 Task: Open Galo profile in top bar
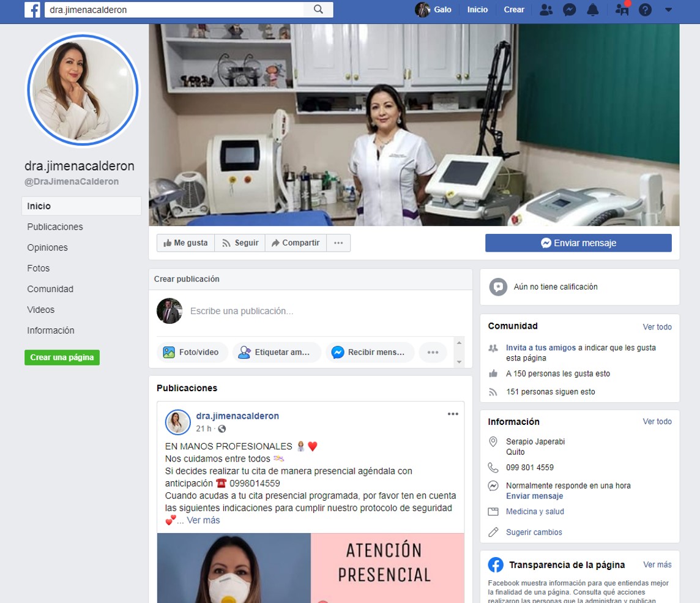pyautogui.click(x=433, y=9)
